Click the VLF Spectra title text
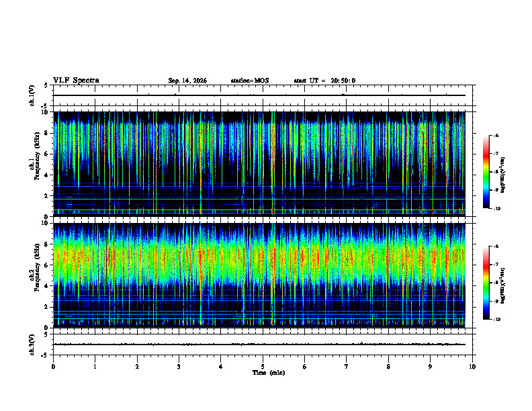 click(76, 81)
